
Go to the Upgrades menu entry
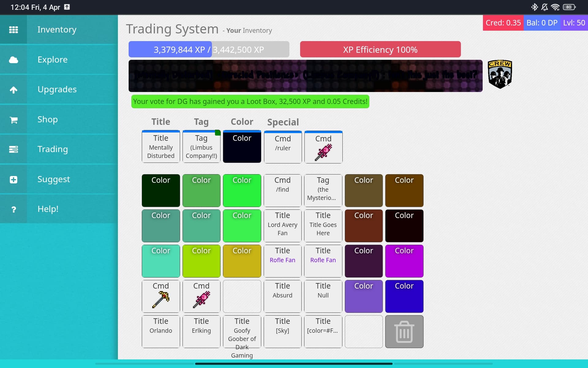[x=57, y=89]
